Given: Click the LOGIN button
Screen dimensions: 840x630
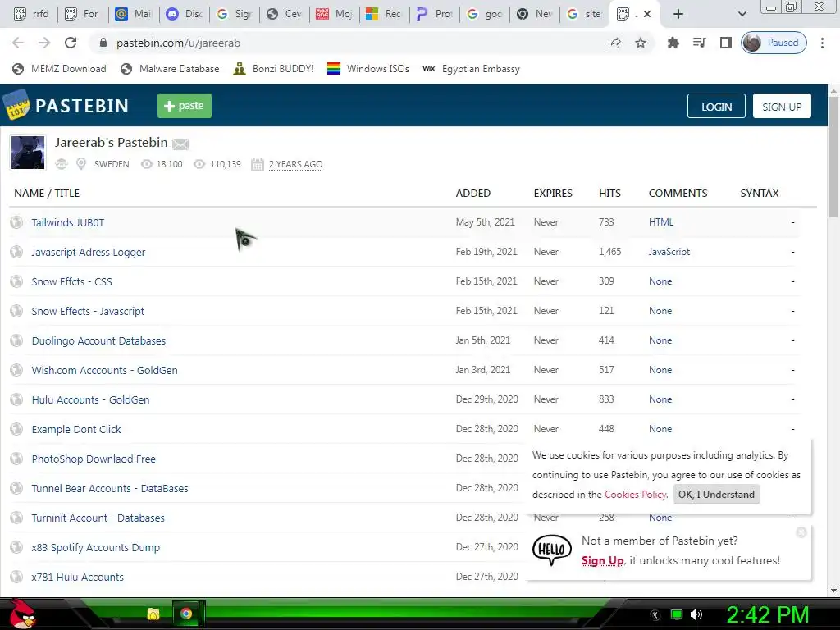Looking at the screenshot, I should [716, 106].
